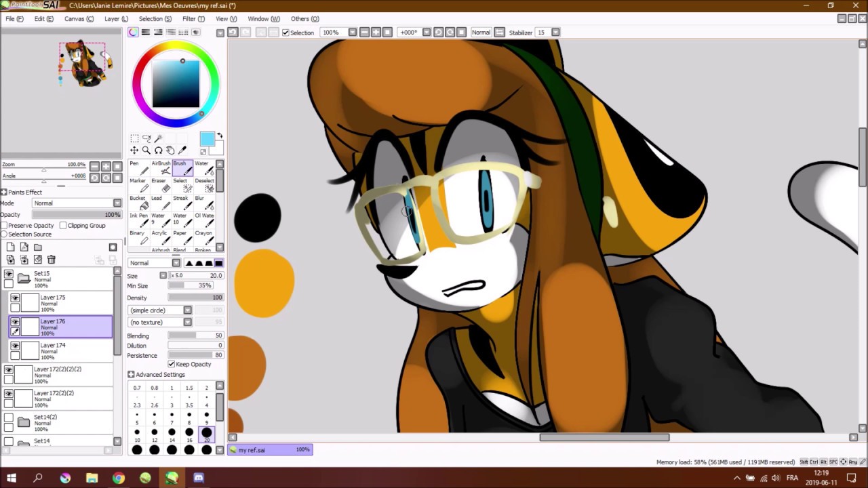Hide Layer174 using its eye icon
The height and width of the screenshot is (488, 868).
(x=15, y=346)
